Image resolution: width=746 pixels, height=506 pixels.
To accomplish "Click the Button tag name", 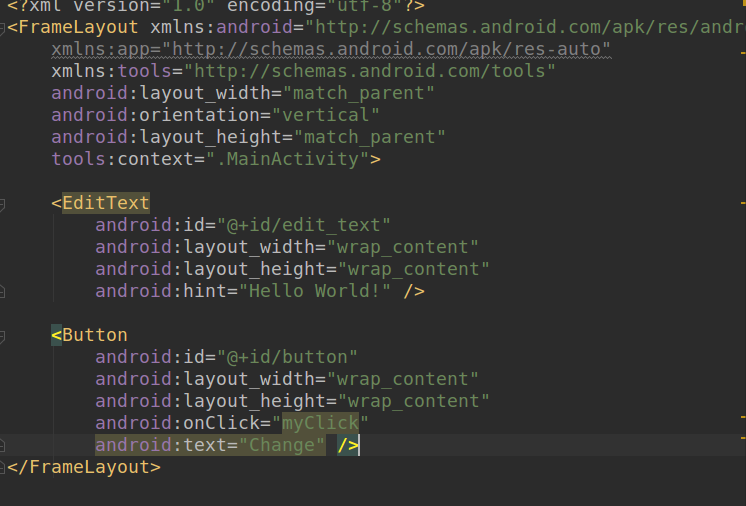I will point(95,335).
